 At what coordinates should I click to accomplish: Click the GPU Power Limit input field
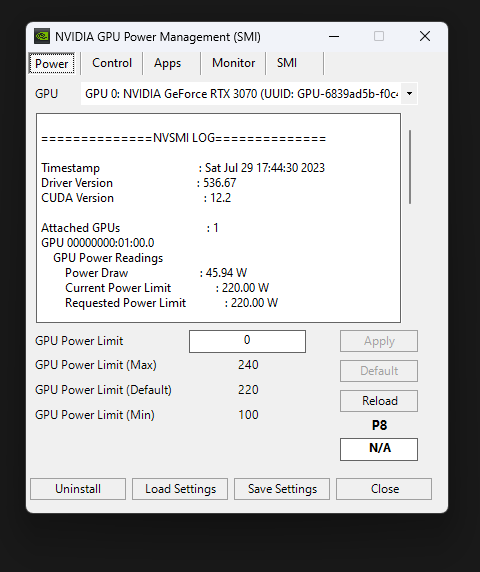(247, 341)
